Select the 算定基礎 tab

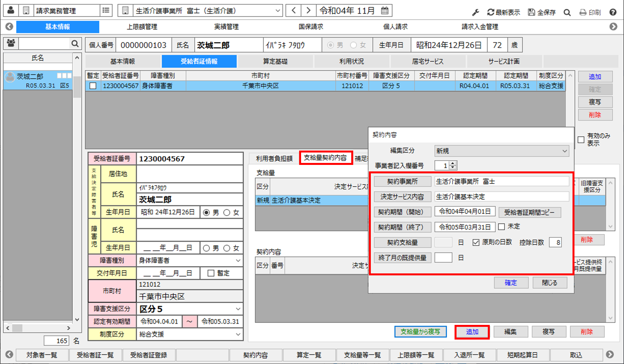click(275, 61)
